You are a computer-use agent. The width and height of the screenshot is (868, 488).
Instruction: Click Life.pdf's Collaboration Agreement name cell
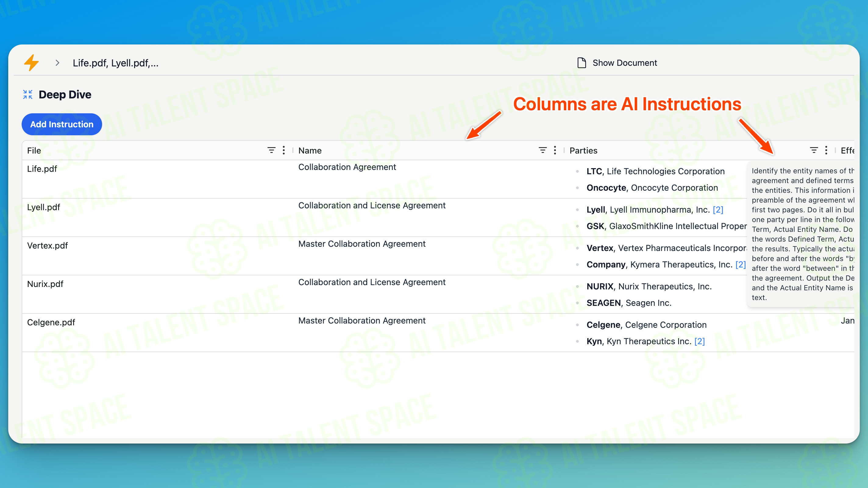tap(347, 167)
